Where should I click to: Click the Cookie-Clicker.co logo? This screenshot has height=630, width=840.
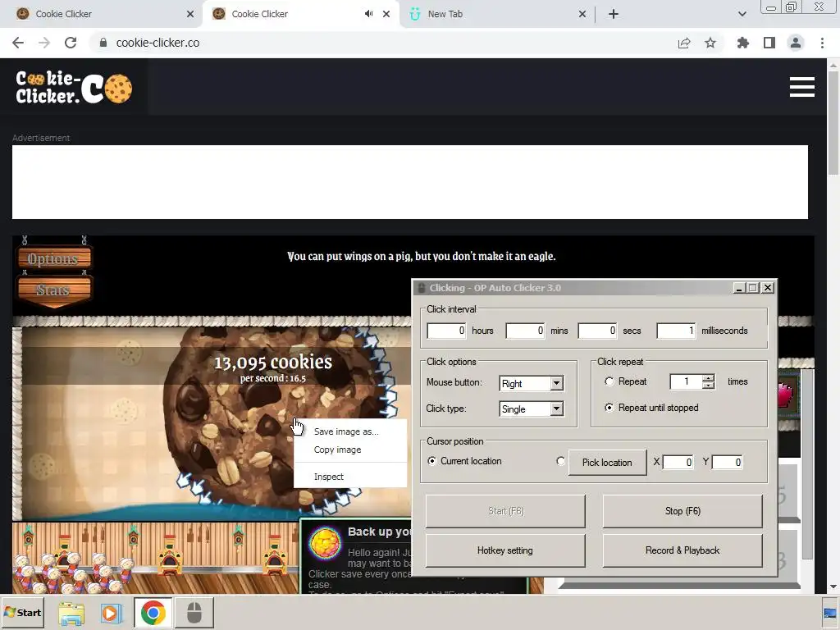[x=73, y=87]
